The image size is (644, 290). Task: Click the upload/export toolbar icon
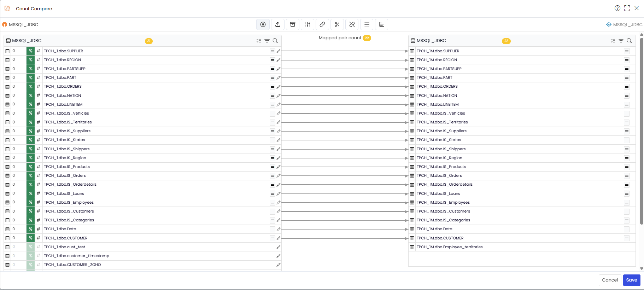(x=278, y=24)
